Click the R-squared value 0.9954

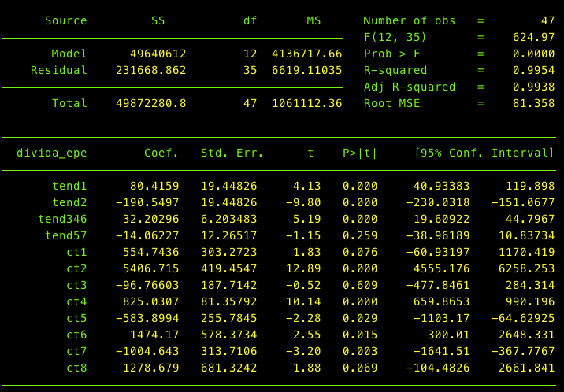click(535, 70)
